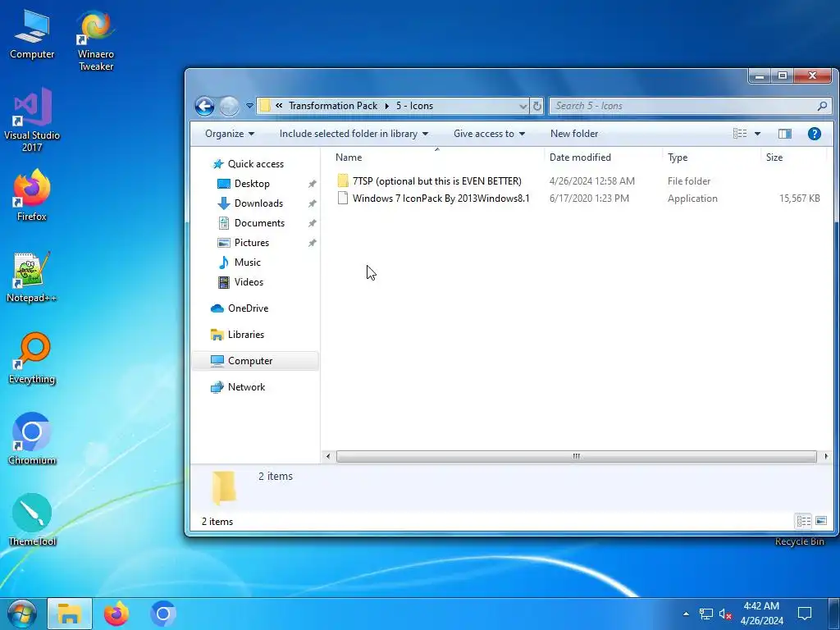The width and height of the screenshot is (840, 630).
Task: Click the Windows Start orb
Action: click(21, 614)
